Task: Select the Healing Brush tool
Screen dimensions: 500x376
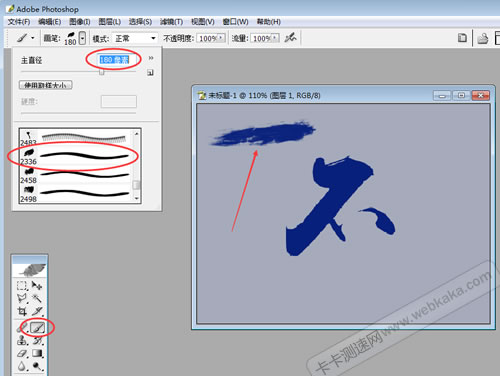Action: pyautogui.click(x=22, y=328)
